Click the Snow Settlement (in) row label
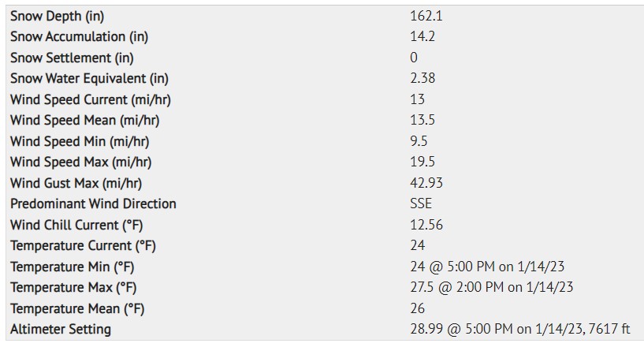 pyautogui.click(x=72, y=58)
